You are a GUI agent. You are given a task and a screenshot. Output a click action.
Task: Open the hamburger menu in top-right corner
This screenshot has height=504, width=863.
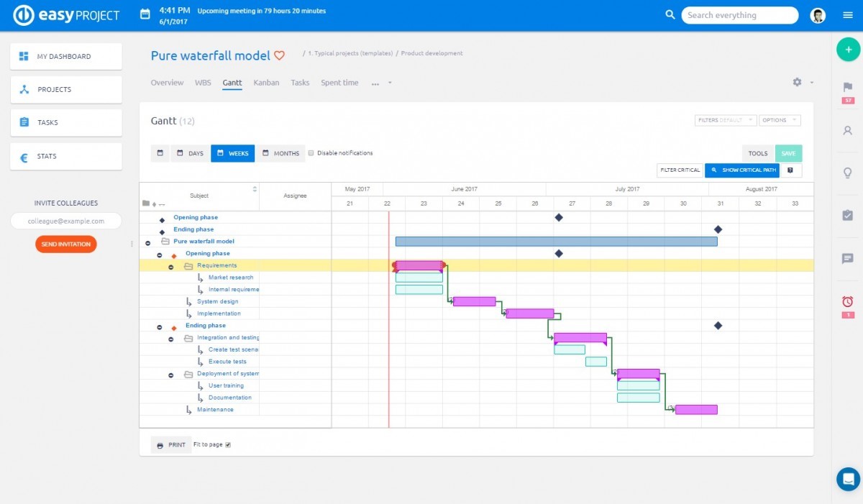click(847, 14)
